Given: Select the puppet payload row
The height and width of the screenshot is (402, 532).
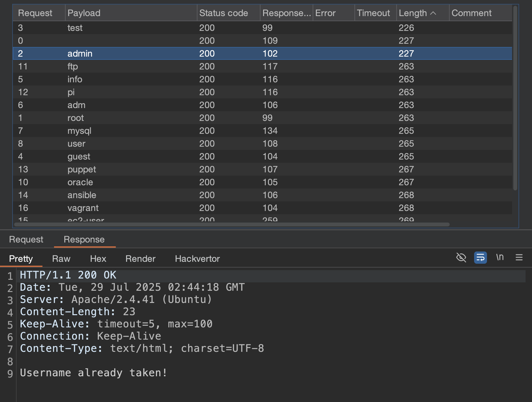Looking at the screenshot, I should (x=262, y=169).
